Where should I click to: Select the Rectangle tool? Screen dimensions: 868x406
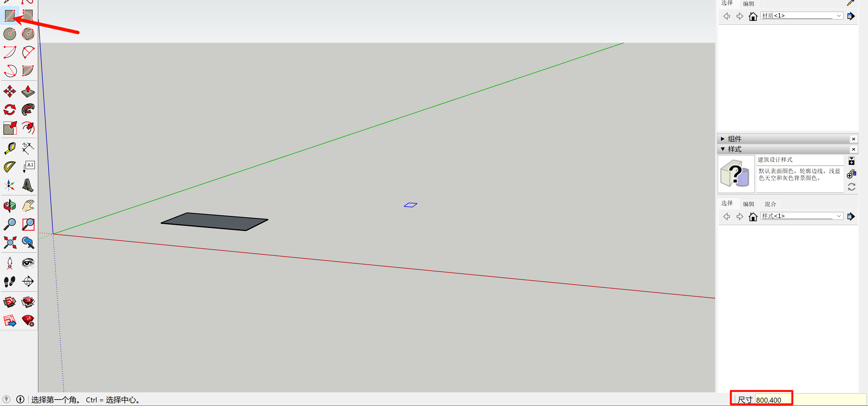point(10,16)
